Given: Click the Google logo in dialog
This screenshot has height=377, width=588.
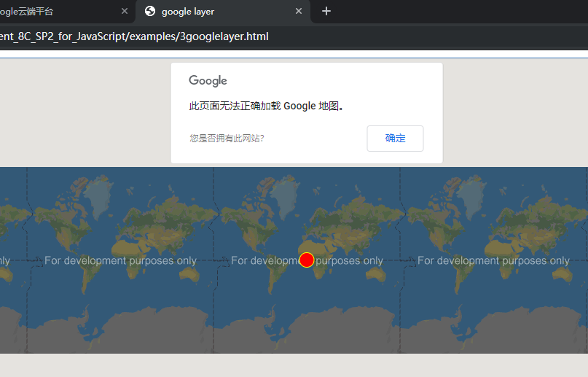Looking at the screenshot, I should [x=208, y=81].
